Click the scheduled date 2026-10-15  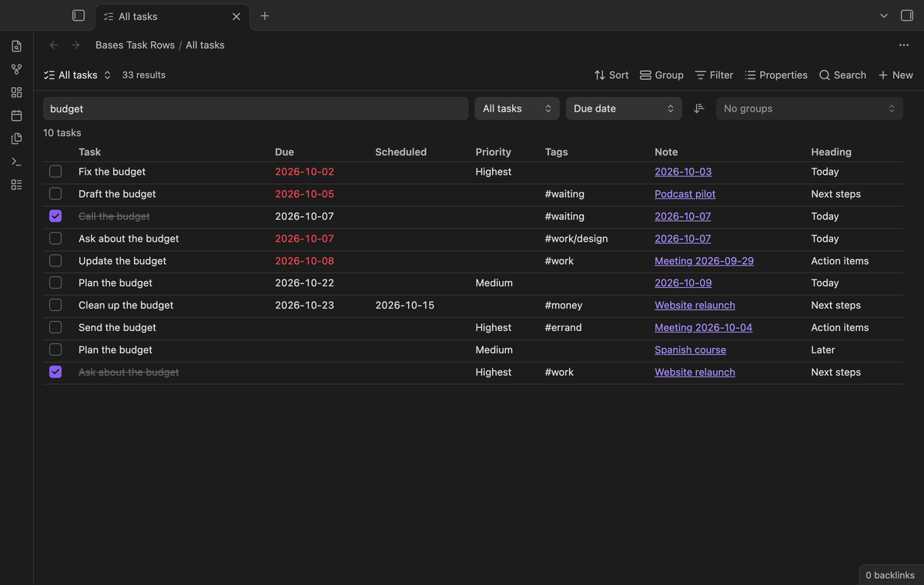(404, 305)
